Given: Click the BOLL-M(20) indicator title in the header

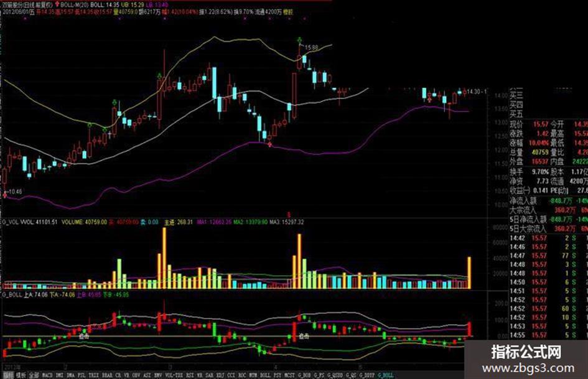Looking at the screenshot, I should point(74,5).
